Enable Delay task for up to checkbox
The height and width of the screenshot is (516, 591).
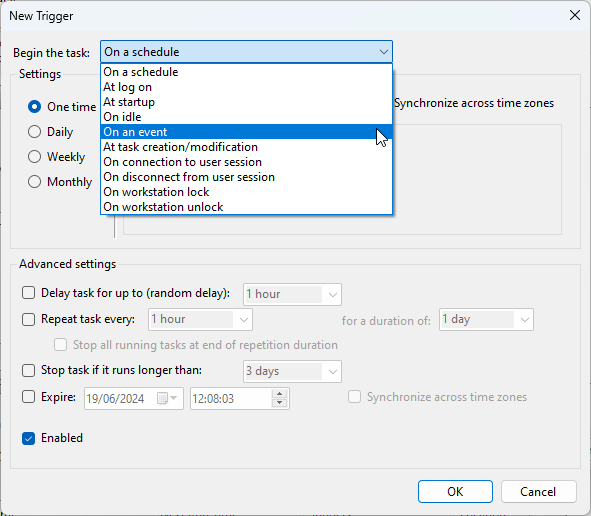[29, 293]
